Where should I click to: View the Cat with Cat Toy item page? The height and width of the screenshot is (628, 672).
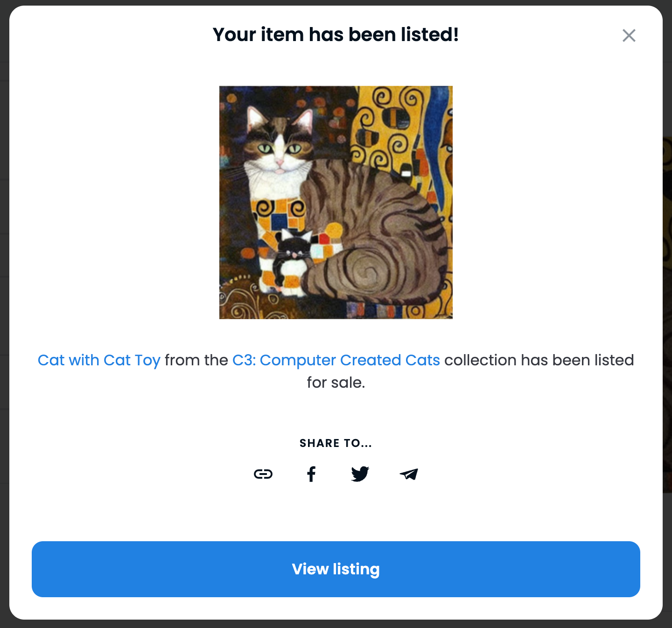coord(99,360)
